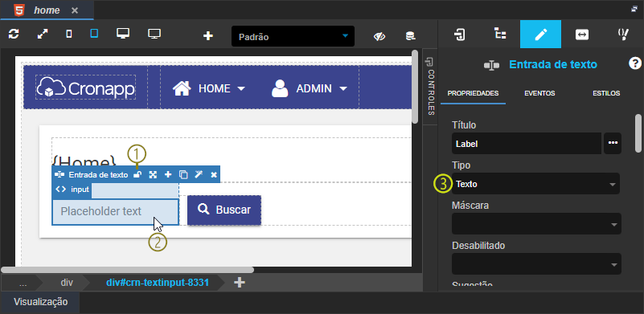Viewport: 644px width, 314px height.
Task: Click the unlock icon on Entrada de texto bar
Action: (x=137, y=175)
